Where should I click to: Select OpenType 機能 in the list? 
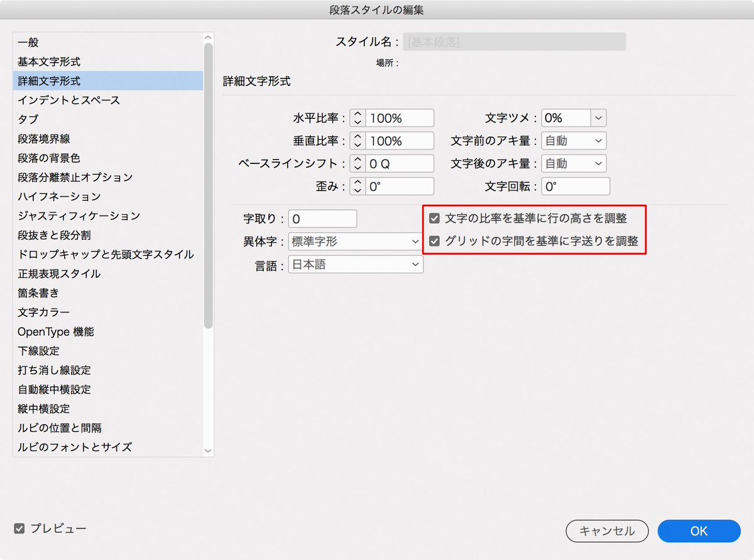[x=108, y=331]
